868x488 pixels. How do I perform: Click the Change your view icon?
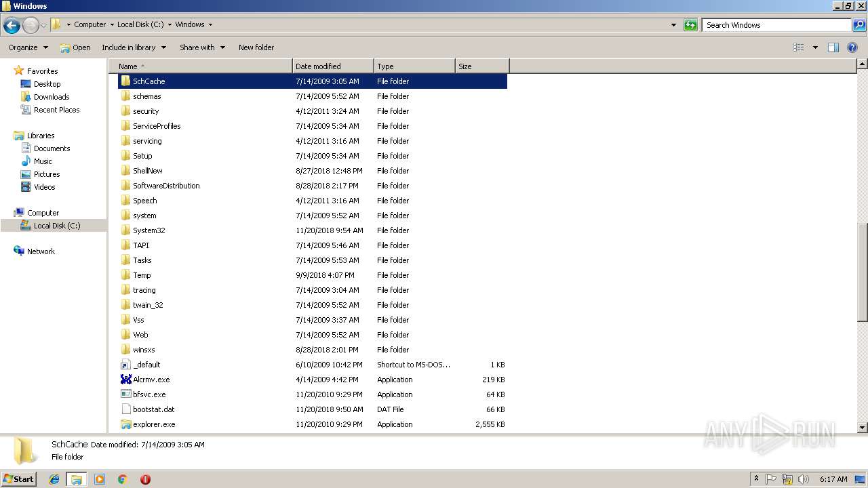(799, 47)
